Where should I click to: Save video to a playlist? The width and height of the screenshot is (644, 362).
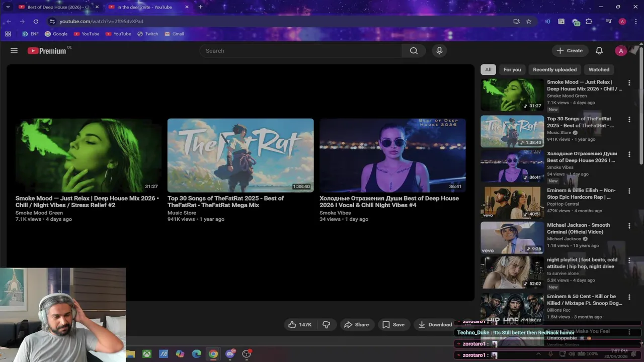click(x=393, y=325)
